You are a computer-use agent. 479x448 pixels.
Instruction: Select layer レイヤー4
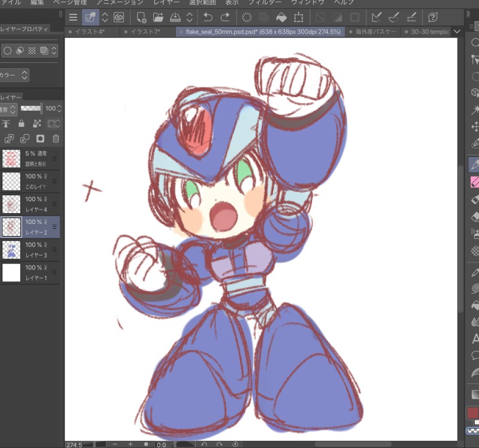point(30,204)
